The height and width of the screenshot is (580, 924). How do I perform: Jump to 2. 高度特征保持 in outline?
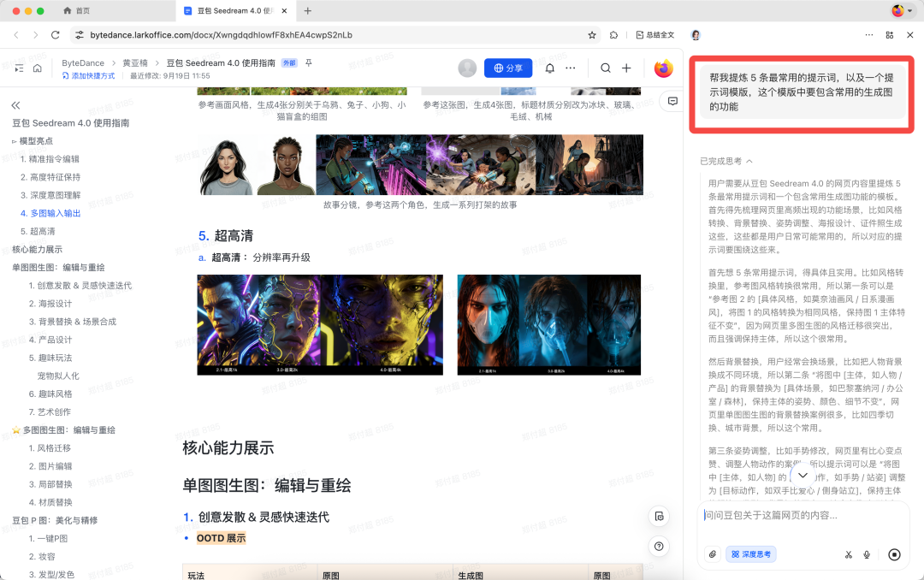[x=50, y=177]
